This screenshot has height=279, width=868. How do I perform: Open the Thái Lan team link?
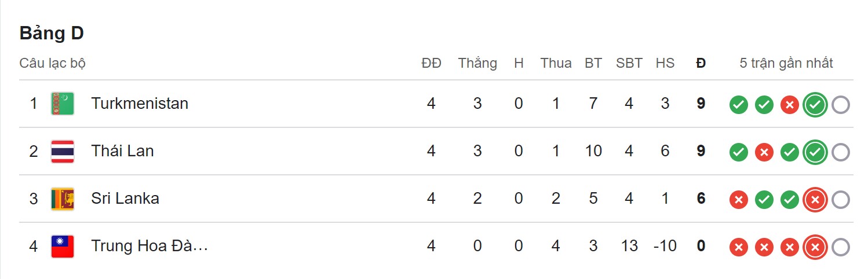122,151
